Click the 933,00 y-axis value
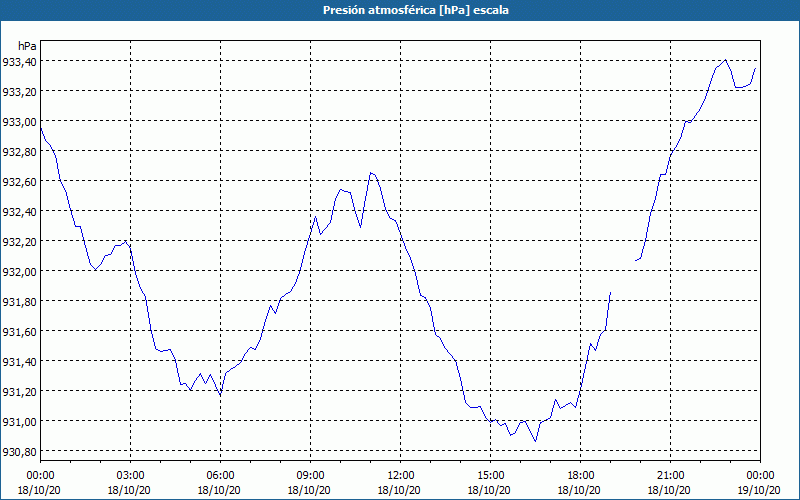 pos(19,122)
